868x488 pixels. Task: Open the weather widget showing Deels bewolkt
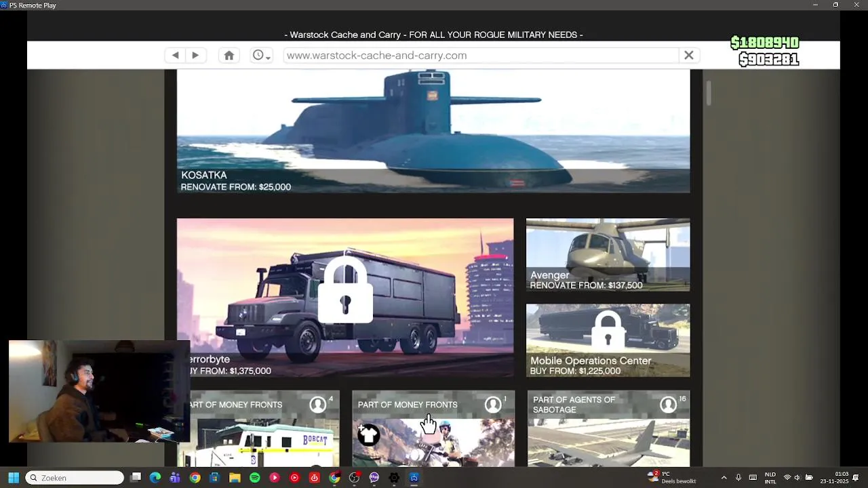672,478
